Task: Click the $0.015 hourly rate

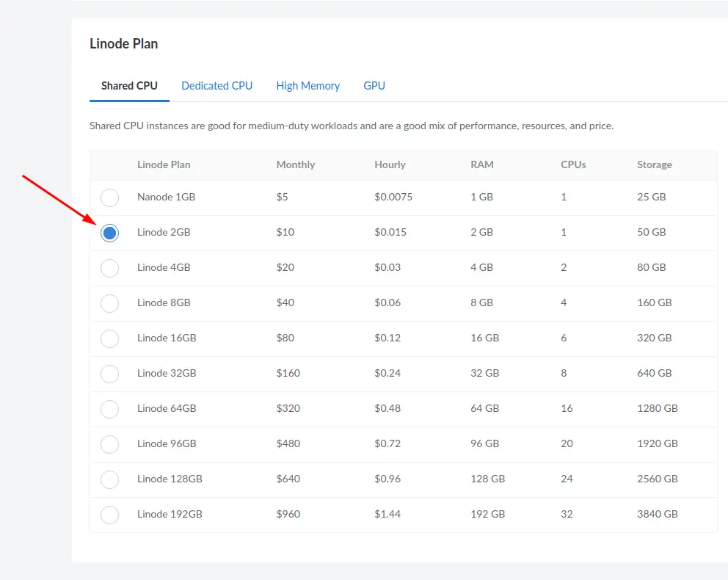Action: coord(390,232)
